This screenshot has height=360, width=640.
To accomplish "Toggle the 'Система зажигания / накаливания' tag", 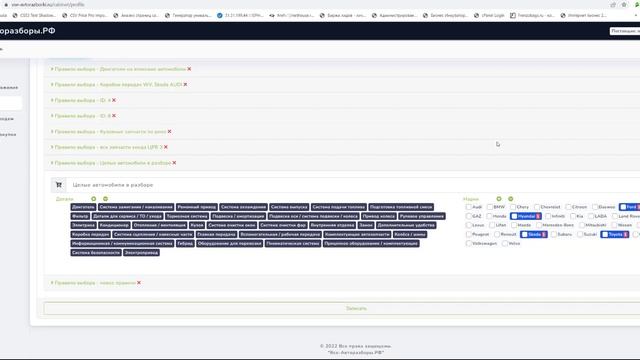I will pos(136,207).
